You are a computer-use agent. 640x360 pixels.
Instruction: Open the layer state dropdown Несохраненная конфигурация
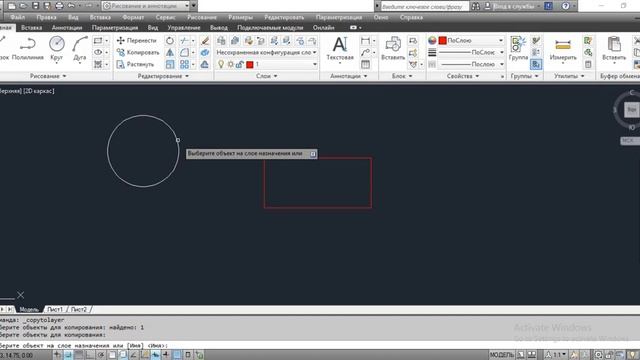point(267,52)
